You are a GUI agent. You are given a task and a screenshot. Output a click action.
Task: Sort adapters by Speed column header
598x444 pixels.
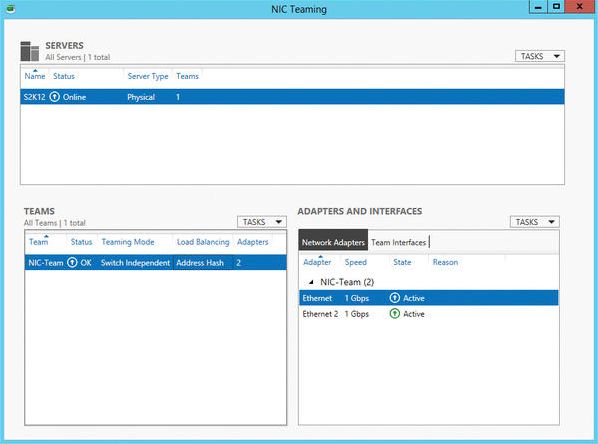click(x=356, y=262)
